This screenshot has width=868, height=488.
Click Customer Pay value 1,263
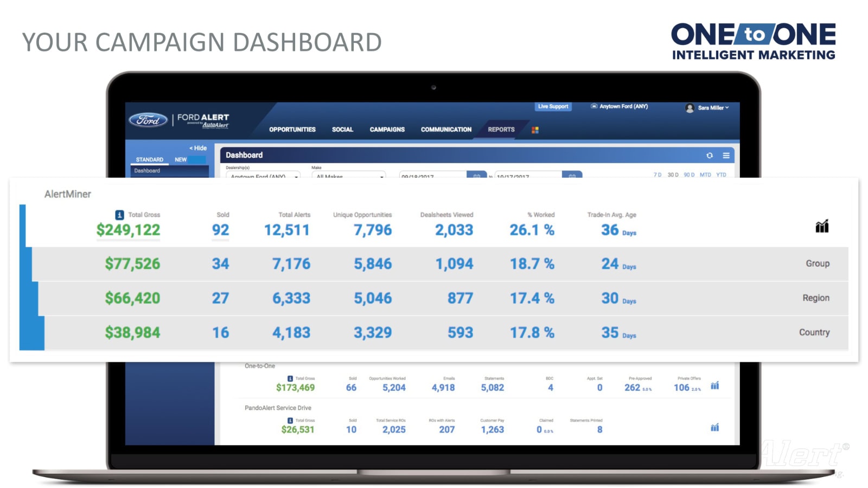[x=492, y=429]
